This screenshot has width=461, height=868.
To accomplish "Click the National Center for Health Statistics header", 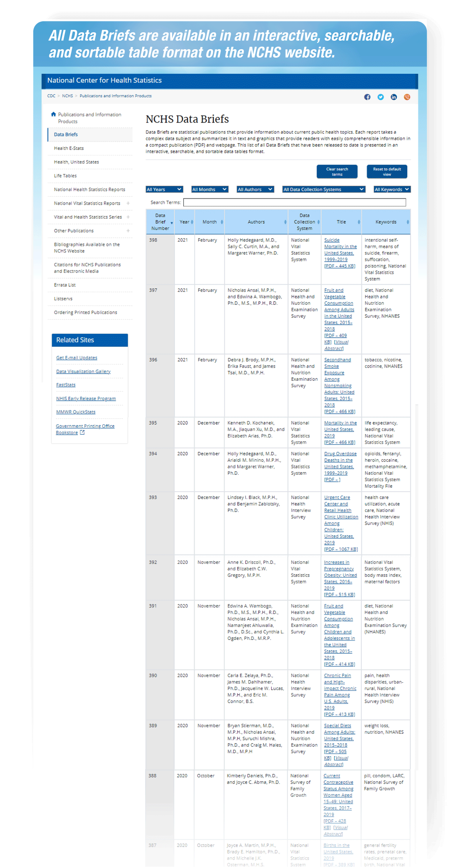I will (104, 80).
